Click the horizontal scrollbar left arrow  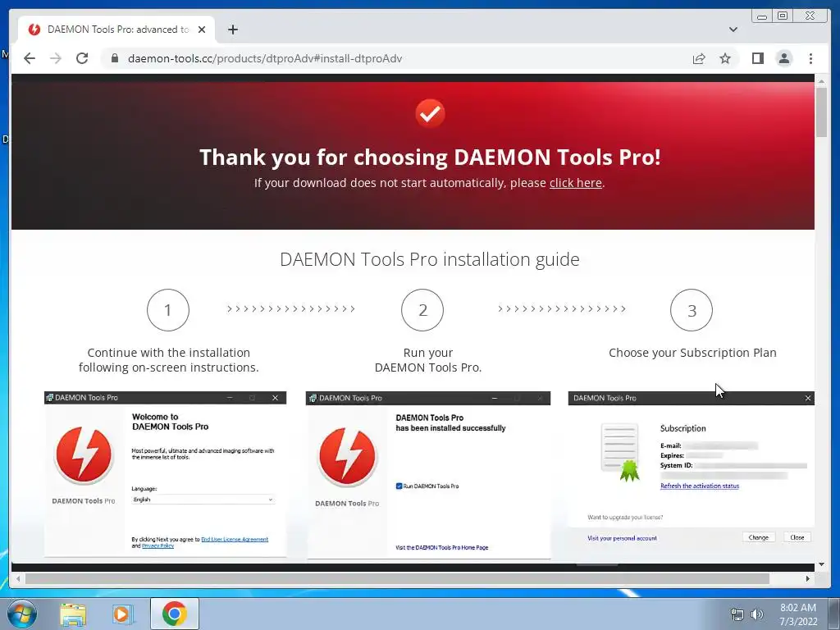(18, 578)
